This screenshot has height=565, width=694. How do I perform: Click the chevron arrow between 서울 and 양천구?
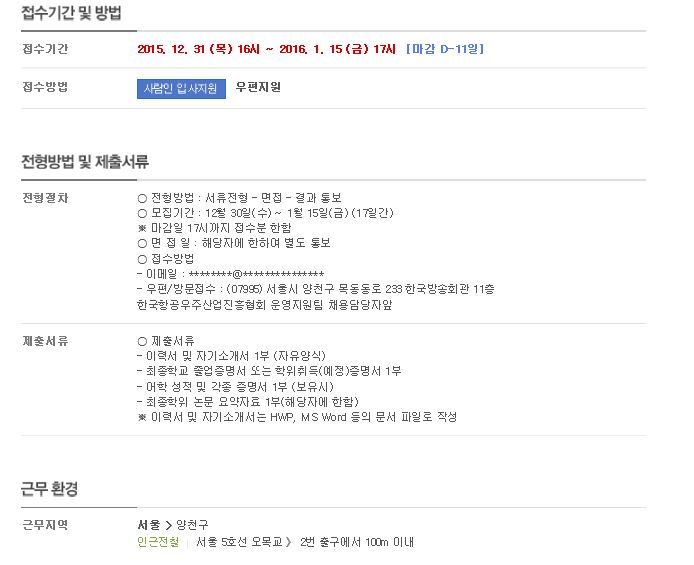click(x=169, y=525)
